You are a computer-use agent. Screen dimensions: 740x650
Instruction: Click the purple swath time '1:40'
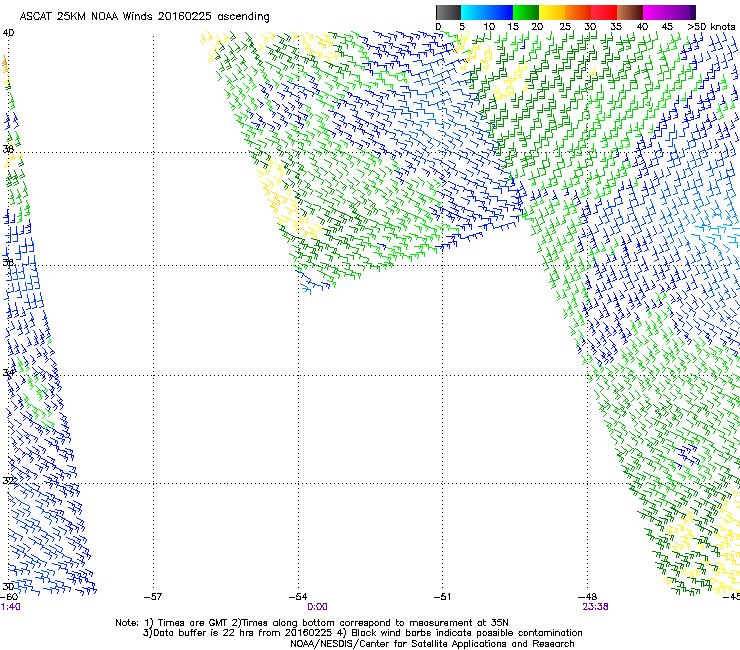(x=10, y=607)
